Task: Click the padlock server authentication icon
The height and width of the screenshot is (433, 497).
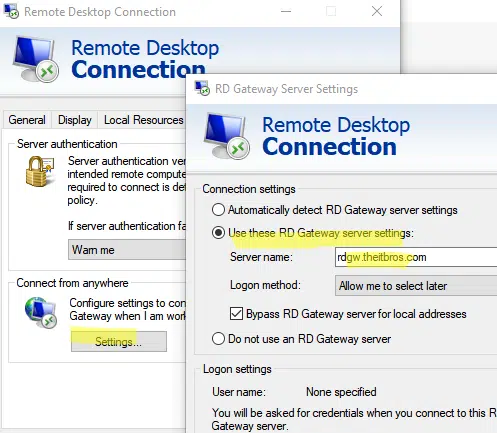Action: pos(40,171)
